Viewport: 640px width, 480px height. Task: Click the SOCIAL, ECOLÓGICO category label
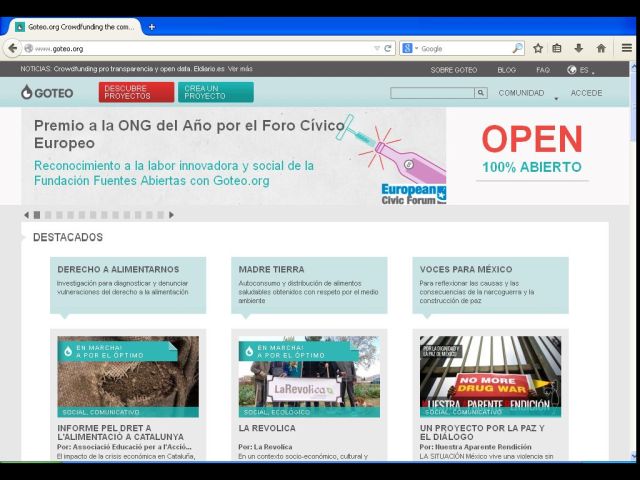click(x=277, y=412)
